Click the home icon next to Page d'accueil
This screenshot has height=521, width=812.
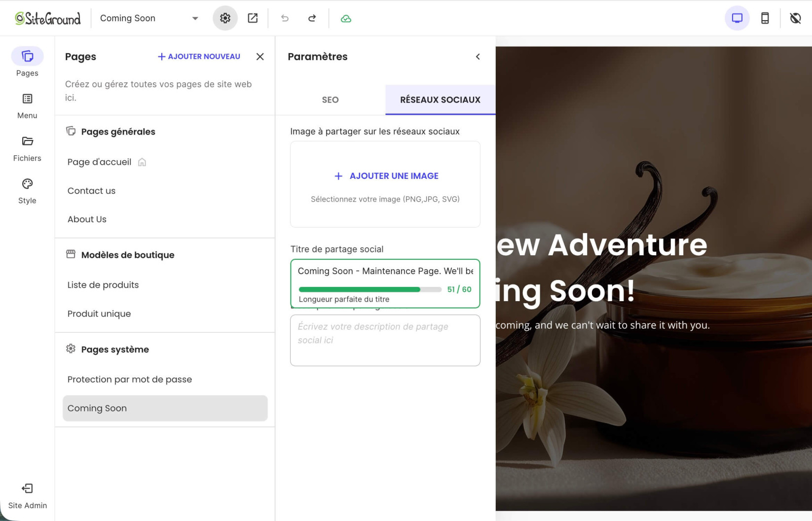tap(142, 162)
